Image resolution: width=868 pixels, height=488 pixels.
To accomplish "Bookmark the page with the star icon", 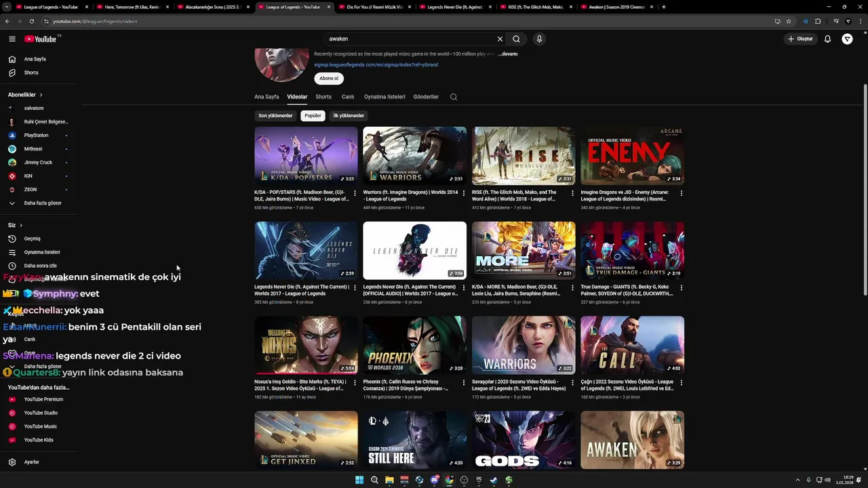I will [x=789, y=21].
